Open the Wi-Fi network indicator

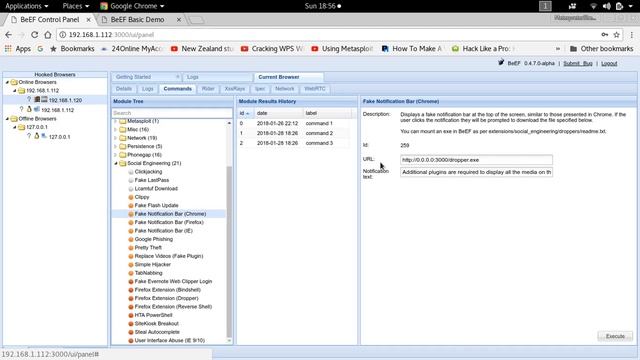click(x=593, y=6)
